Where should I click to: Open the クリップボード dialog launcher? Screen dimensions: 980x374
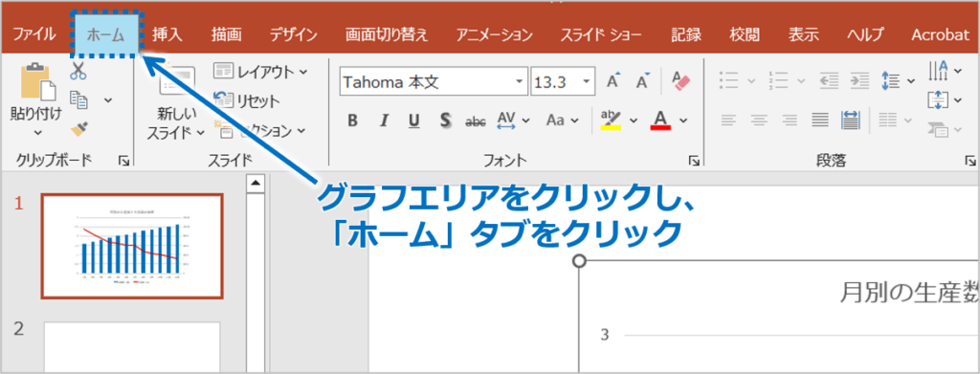123,162
